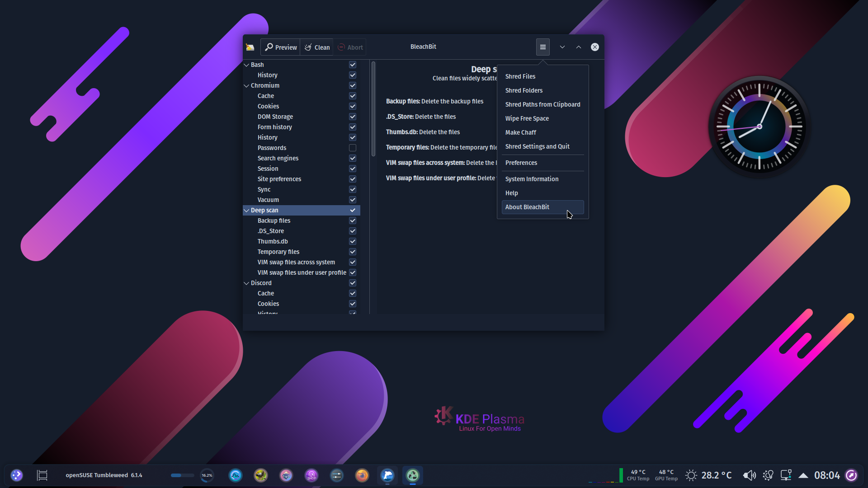Toggle the Chromium Cookies checkbox
Screen dimensions: 868x488
pos(353,107)
